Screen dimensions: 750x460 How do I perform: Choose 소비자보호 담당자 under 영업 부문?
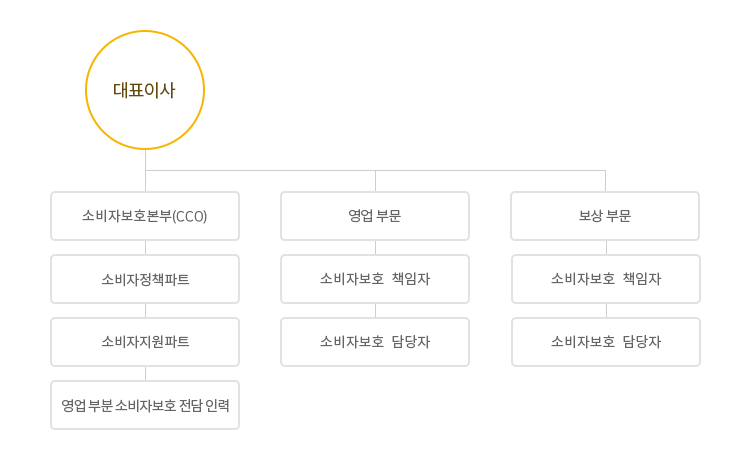click(x=375, y=342)
